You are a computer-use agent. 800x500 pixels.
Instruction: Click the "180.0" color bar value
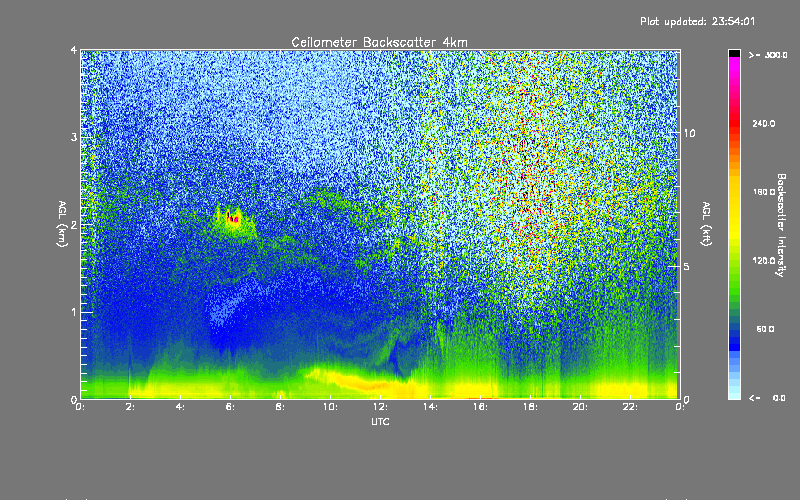point(764,192)
